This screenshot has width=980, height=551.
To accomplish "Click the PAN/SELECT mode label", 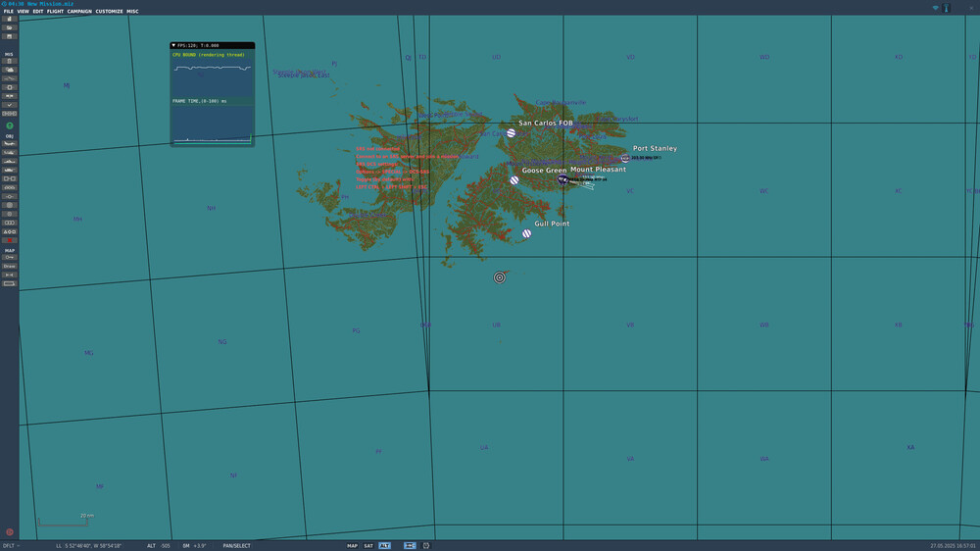I will point(237,546).
